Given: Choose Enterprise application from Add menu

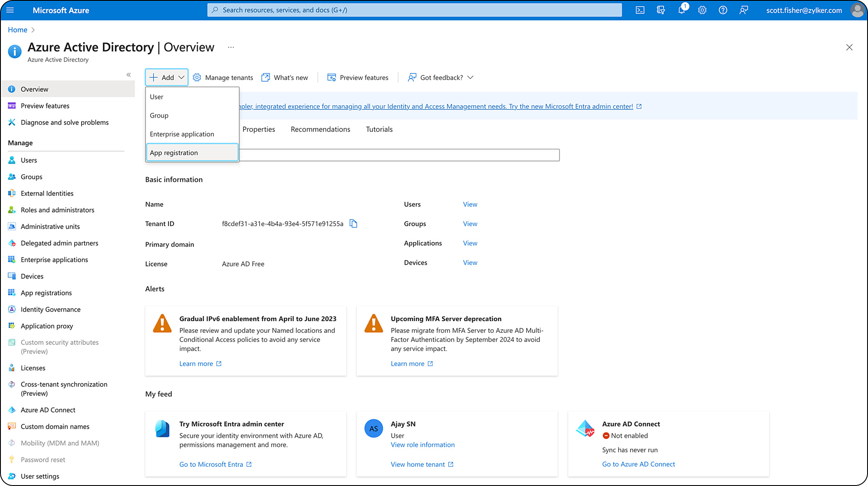Looking at the screenshot, I should [x=192, y=134].
